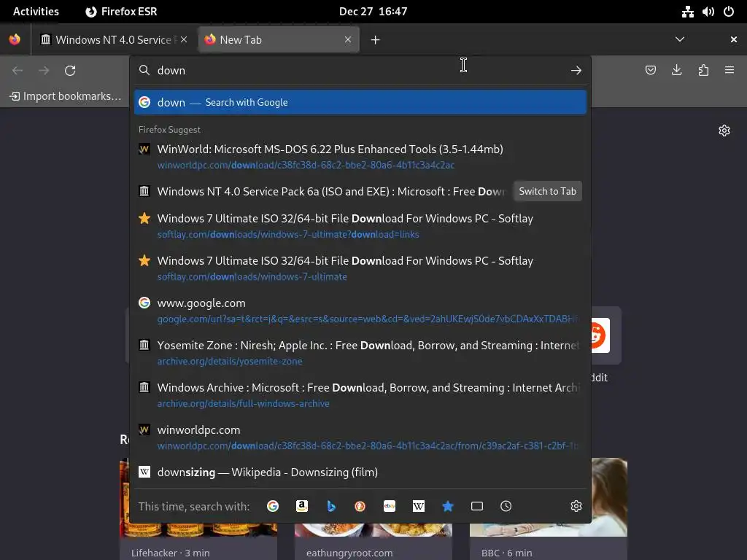Image resolution: width=747 pixels, height=560 pixels.
Task: Open Windows 7 Ultimate suggestion with the softlay.com/downloads/windows-7-ultimate URL
Action: point(360,268)
